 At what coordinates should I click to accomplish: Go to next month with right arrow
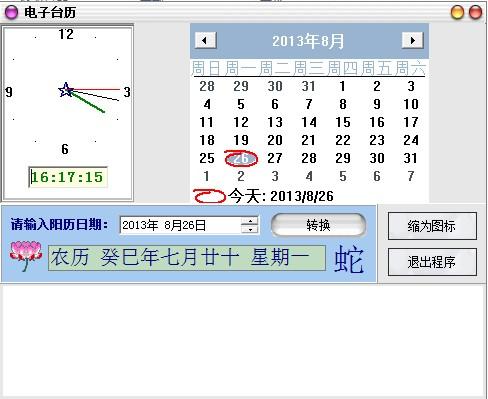click(412, 40)
